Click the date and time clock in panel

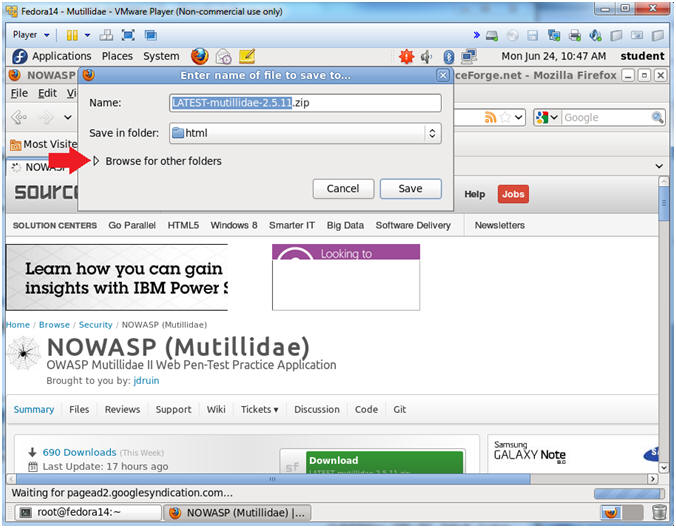click(554, 56)
